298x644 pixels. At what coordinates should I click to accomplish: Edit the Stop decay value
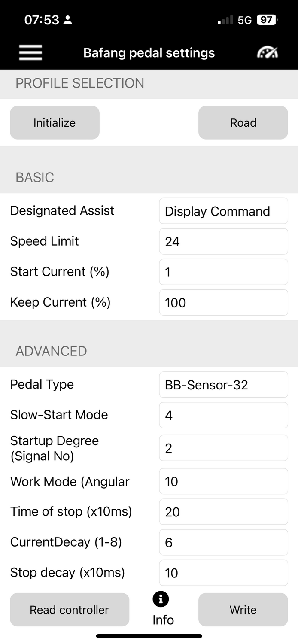[223, 573]
